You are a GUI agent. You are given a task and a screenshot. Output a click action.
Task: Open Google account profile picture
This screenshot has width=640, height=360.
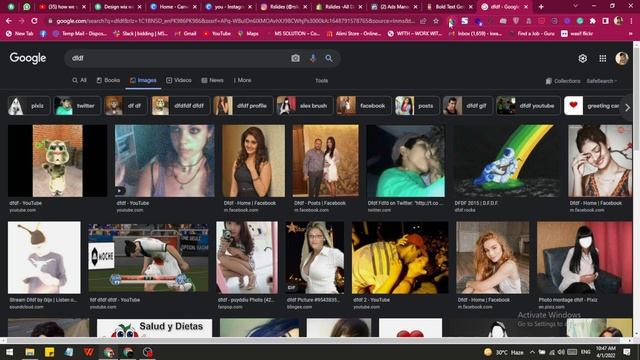[622, 58]
